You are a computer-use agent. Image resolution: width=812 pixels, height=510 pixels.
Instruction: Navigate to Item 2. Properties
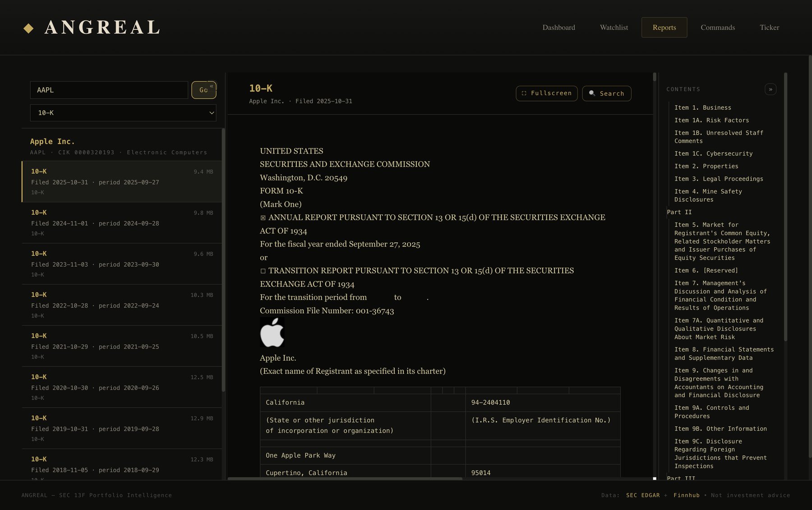tap(706, 166)
